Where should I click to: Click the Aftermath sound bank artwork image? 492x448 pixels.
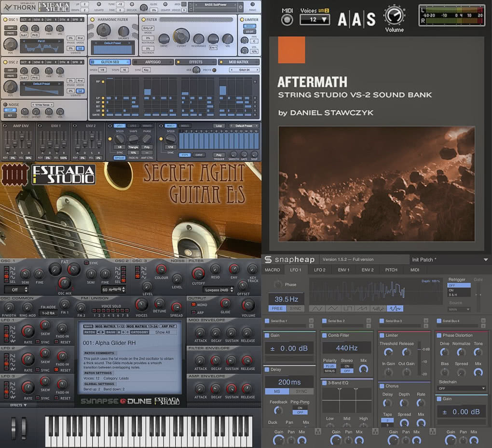click(x=377, y=184)
